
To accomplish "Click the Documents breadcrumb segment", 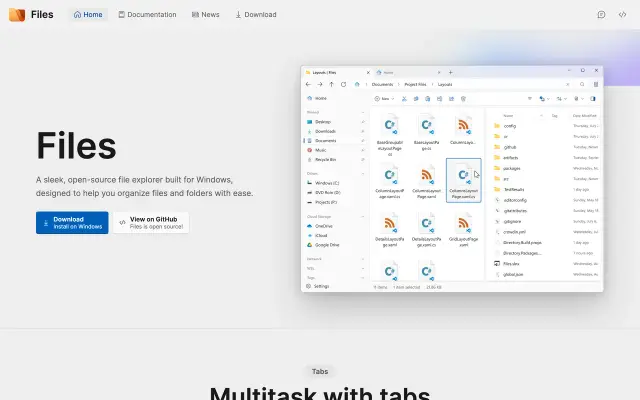I will coord(382,84).
